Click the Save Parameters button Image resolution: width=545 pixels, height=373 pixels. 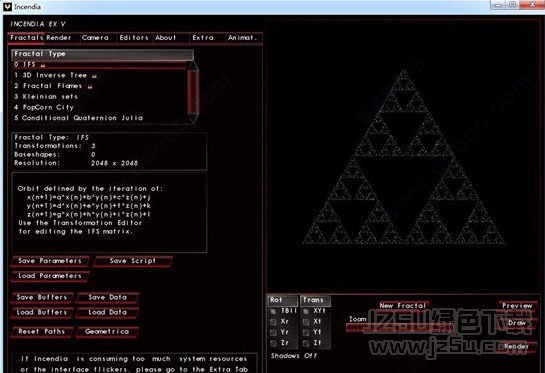pos(50,261)
